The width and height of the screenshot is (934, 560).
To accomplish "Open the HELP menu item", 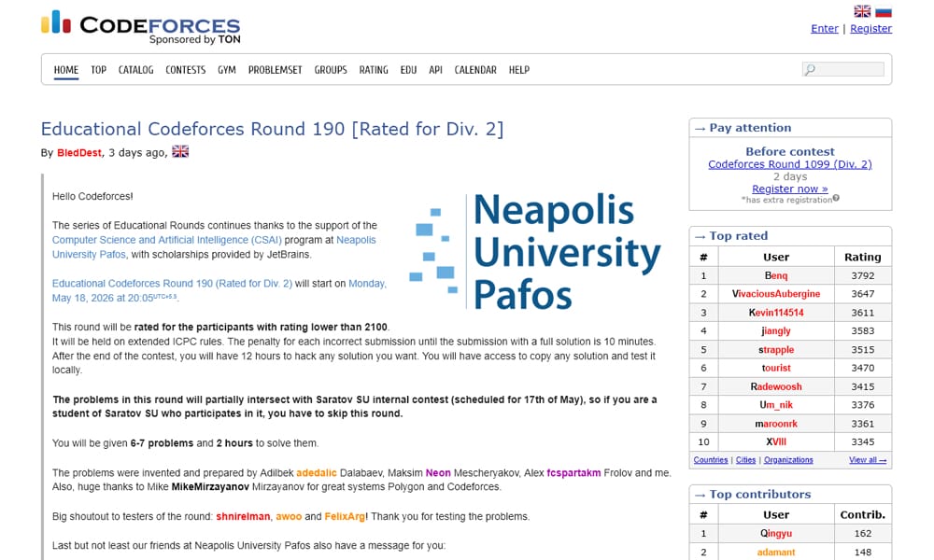I will 518,70.
